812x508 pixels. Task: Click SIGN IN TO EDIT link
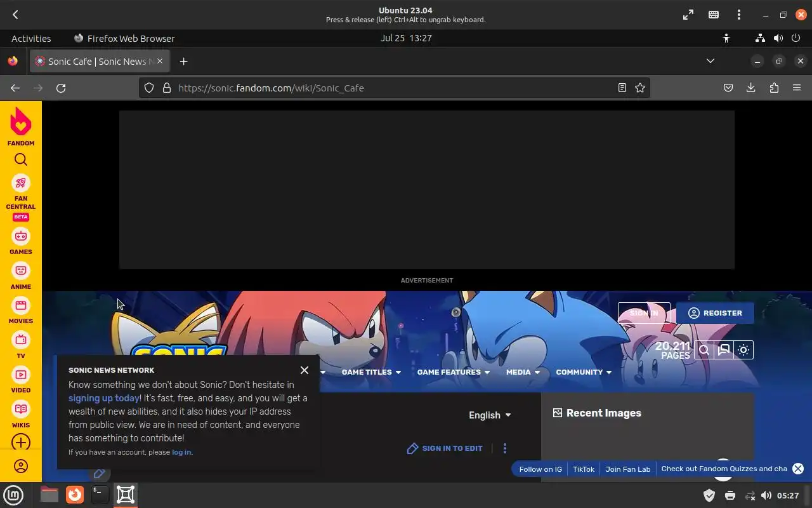click(x=445, y=448)
